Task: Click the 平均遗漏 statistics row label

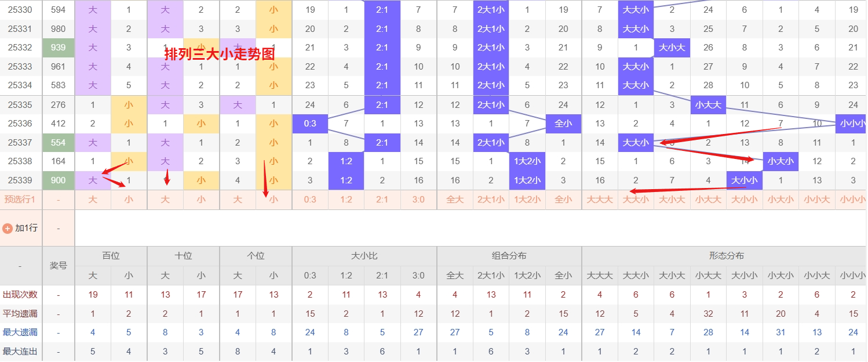Action: (20, 314)
